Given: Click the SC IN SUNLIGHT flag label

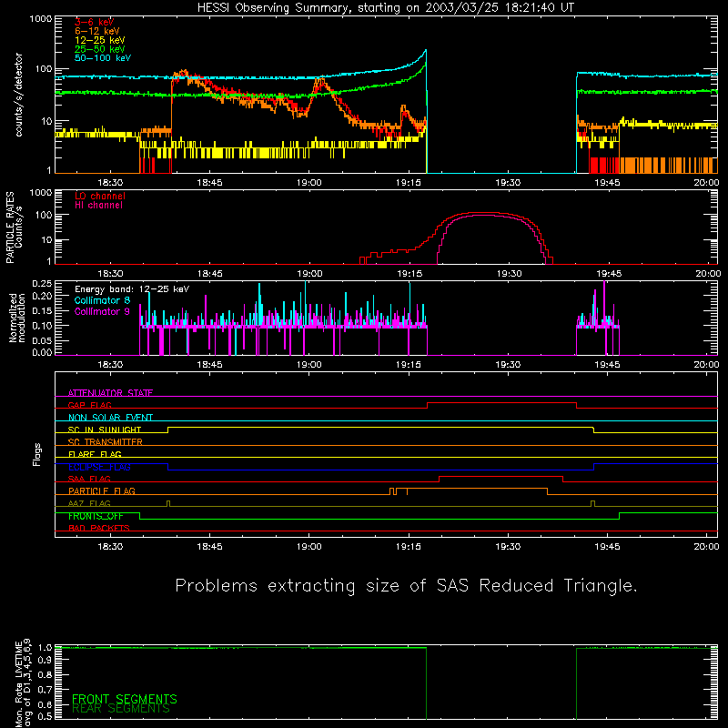Looking at the screenshot, I should (105, 430).
